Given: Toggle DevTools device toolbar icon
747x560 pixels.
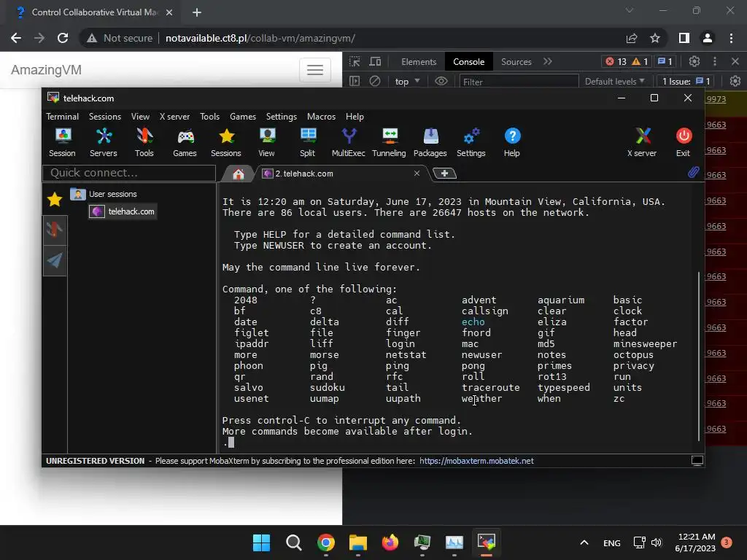Looking at the screenshot, I should [x=376, y=61].
